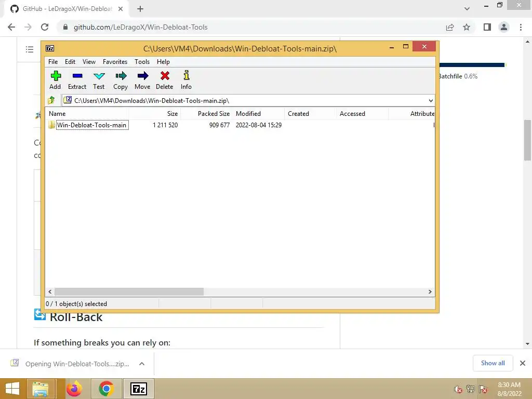Screen dimensions: 532x399
Task: Click the size value 1 211 520
Action: click(x=165, y=125)
